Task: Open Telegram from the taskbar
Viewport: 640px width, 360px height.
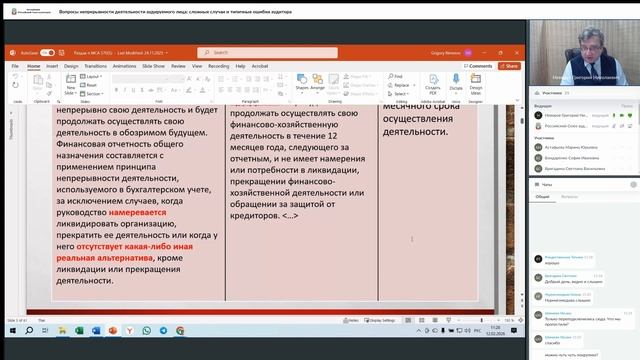Action: 163,331
